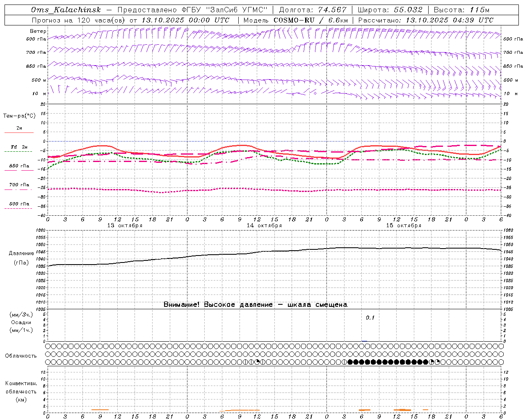Click the (гПа) unit under Давление

pos(21,262)
